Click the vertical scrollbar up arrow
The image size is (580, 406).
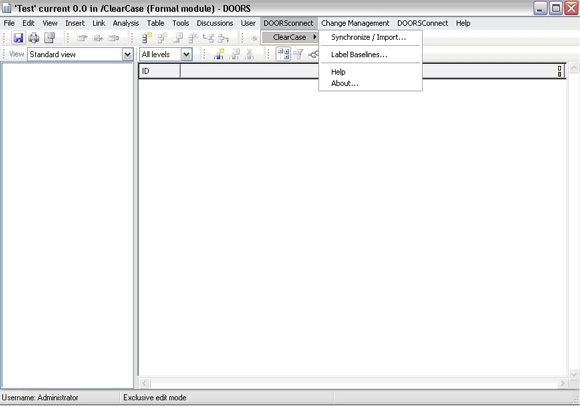pyautogui.click(x=574, y=68)
